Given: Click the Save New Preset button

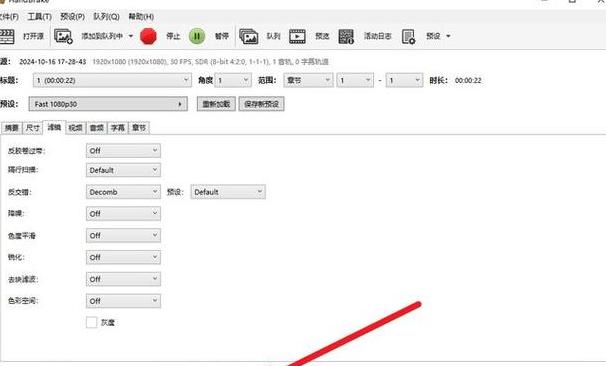Looking at the screenshot, I should coord(262,104).
